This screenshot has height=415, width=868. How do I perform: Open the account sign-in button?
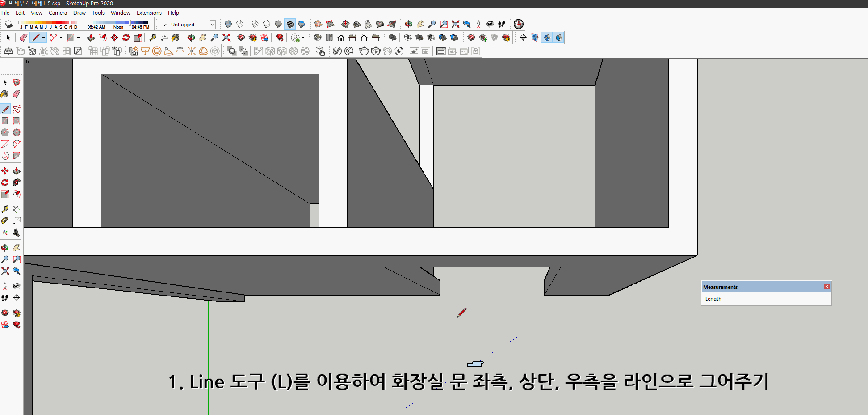(x=296, y=38)
